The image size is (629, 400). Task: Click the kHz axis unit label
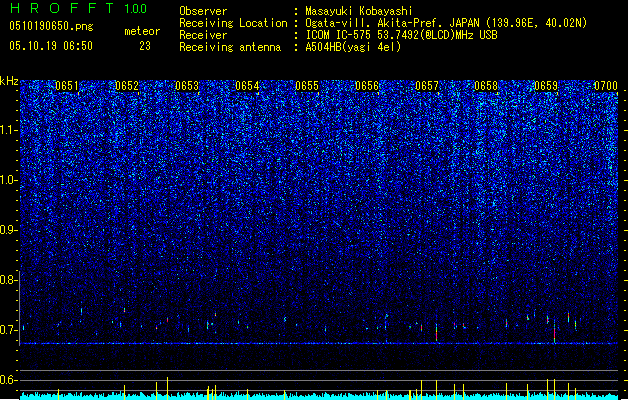point(9,81)
